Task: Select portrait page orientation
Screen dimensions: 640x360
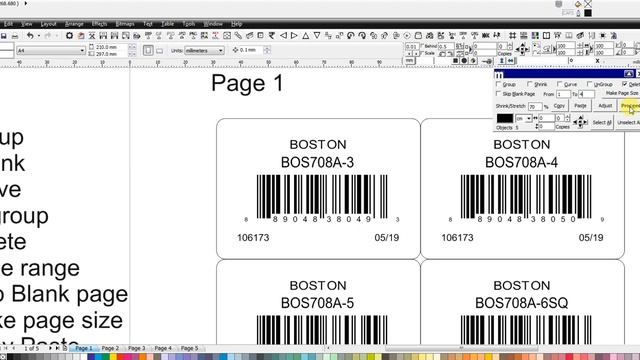Action: pos(148,50)
